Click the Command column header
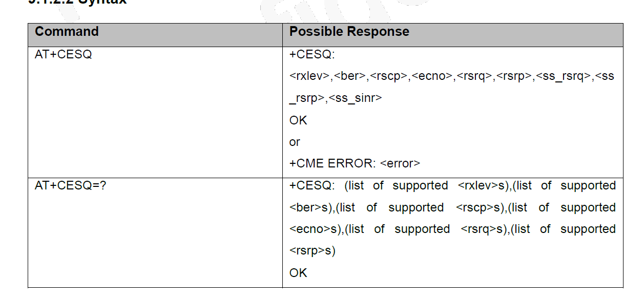The height and width of the screenshot is (298, 644). tap(67, 32)
